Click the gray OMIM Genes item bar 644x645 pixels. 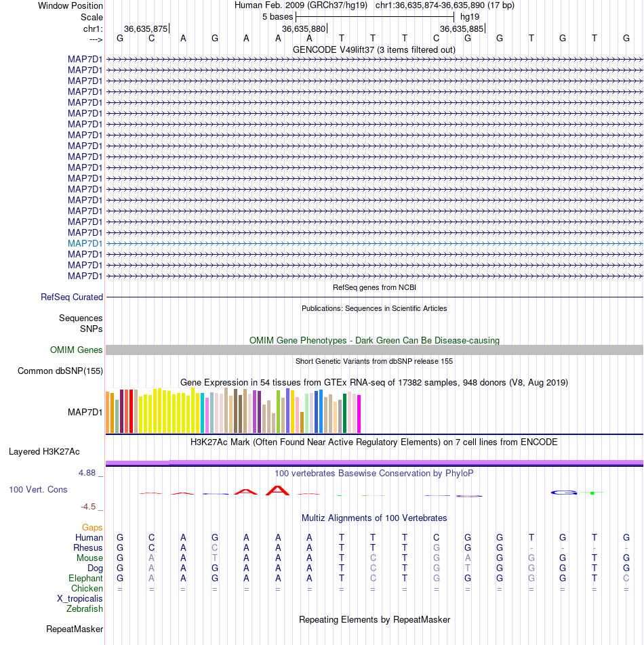pyautogui.click(x=374, y=350)
